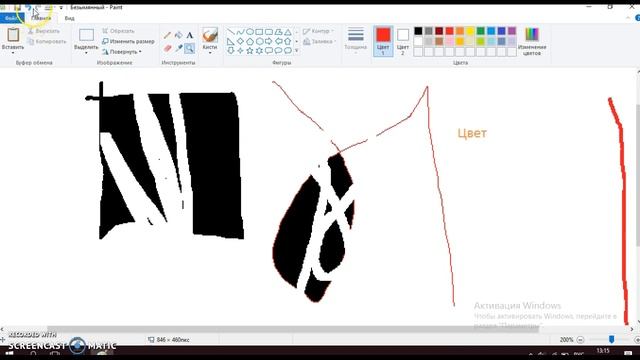This screenshot has height=360, width=640.
Task: Click the zoom slider handle
Action: pyautogui.click(x=611, y=340)
